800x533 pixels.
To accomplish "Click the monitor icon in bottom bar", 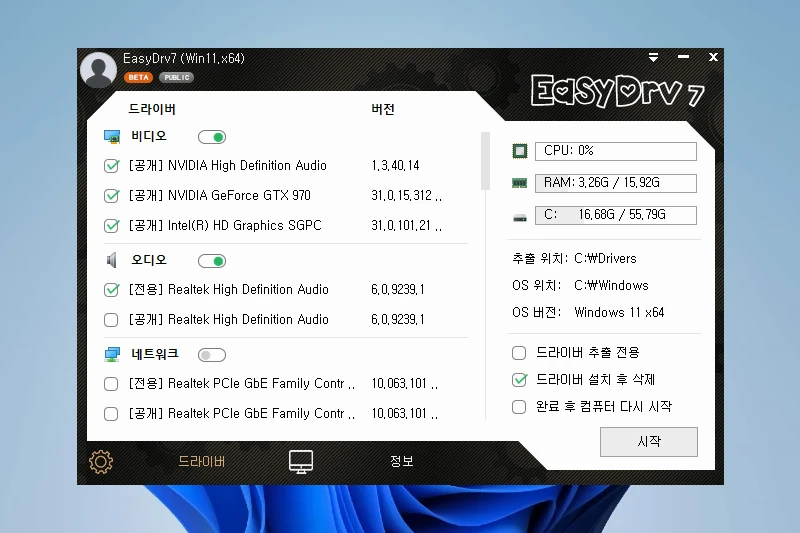I will (301, 462).
